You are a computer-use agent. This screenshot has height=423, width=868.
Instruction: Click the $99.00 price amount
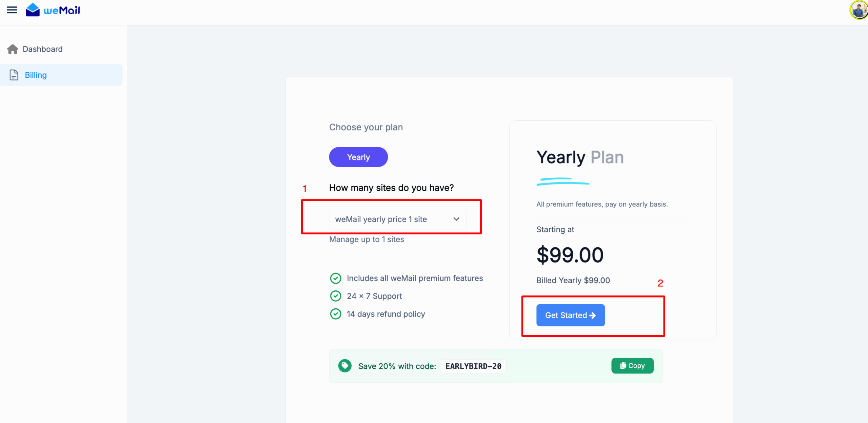click(570, 255)
